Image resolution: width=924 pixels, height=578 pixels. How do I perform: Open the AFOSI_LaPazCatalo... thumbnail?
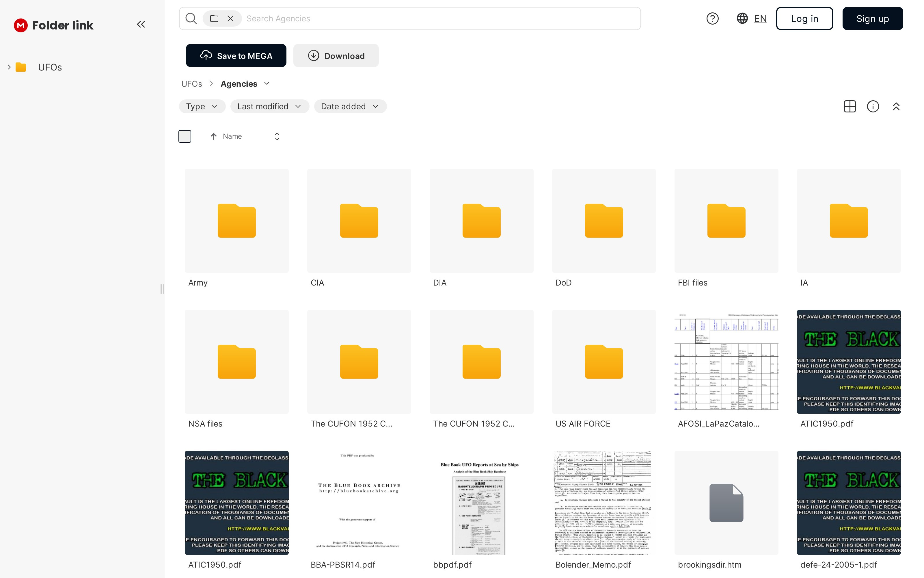726,362
